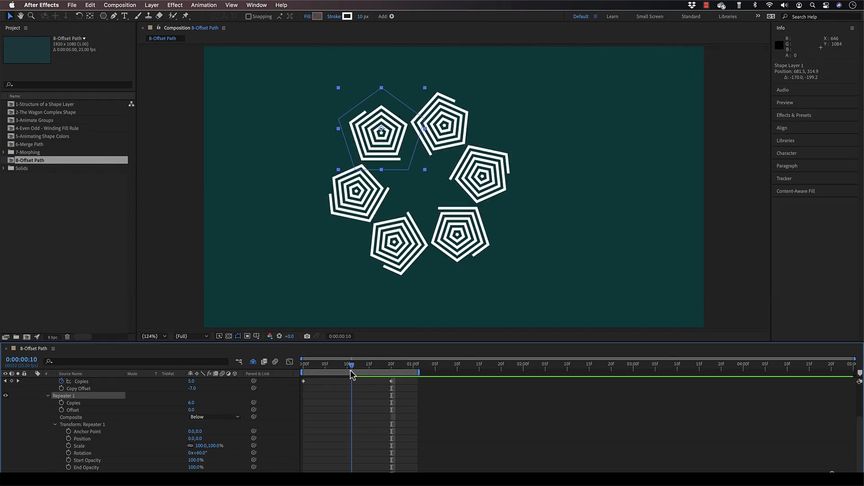Enable the Snapping checkbox
The width and height of the screenshot is (864, 486).
249,16
